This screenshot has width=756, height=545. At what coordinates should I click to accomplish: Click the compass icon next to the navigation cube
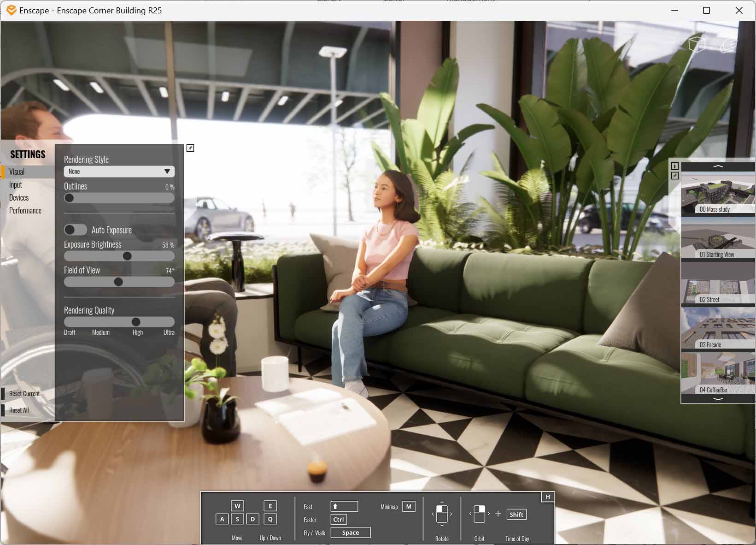[x=728, y=45]
